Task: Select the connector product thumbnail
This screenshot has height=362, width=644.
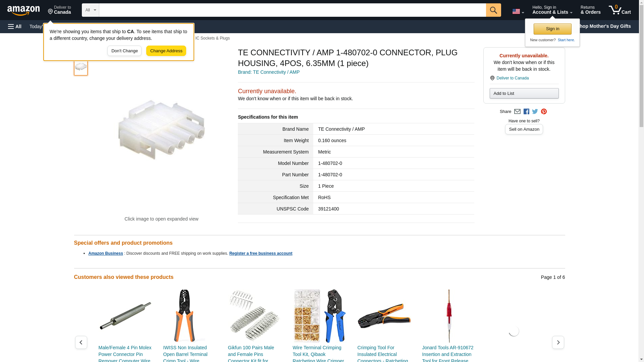Action: point(80,67)
